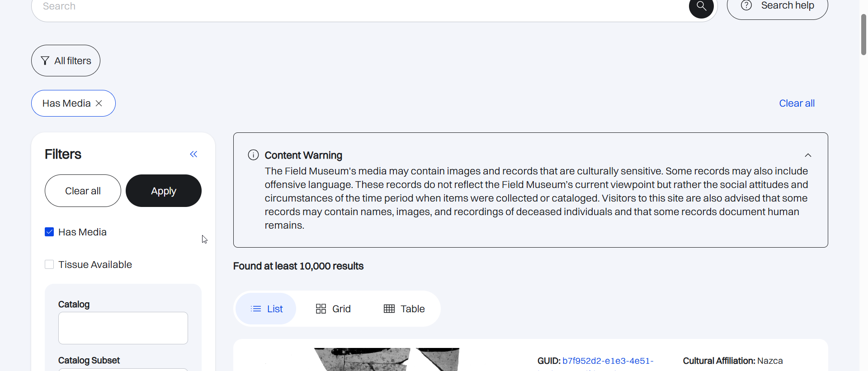Click the page vertical scrollbar

(863, 35)
